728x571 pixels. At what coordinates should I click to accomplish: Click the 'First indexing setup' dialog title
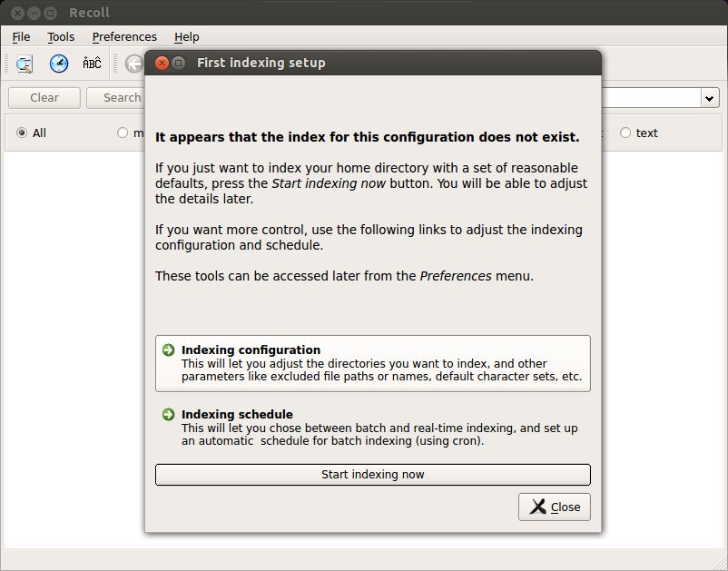(261, 63)
